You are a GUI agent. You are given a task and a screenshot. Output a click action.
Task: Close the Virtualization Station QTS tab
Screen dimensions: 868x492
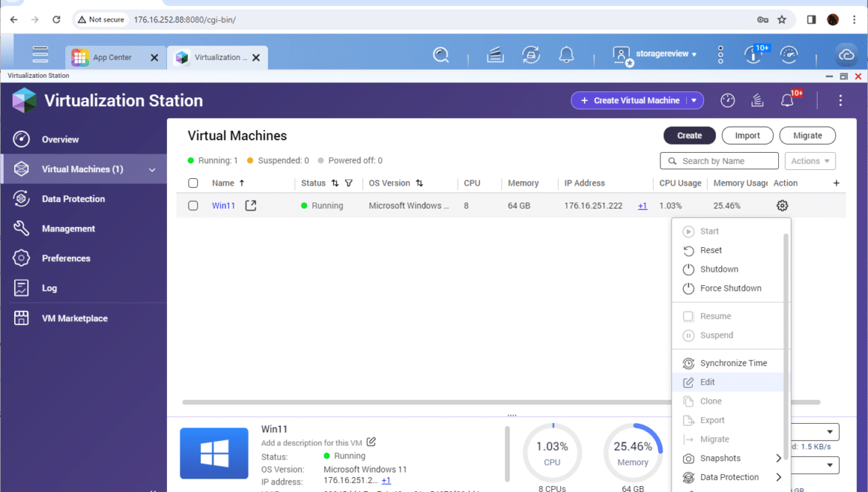256,58
